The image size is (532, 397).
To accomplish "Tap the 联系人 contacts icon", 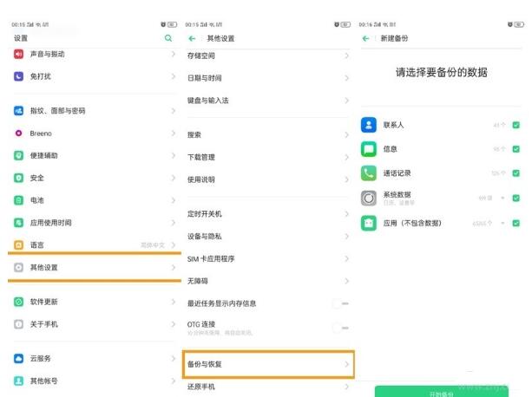I will tap(368, 125).
